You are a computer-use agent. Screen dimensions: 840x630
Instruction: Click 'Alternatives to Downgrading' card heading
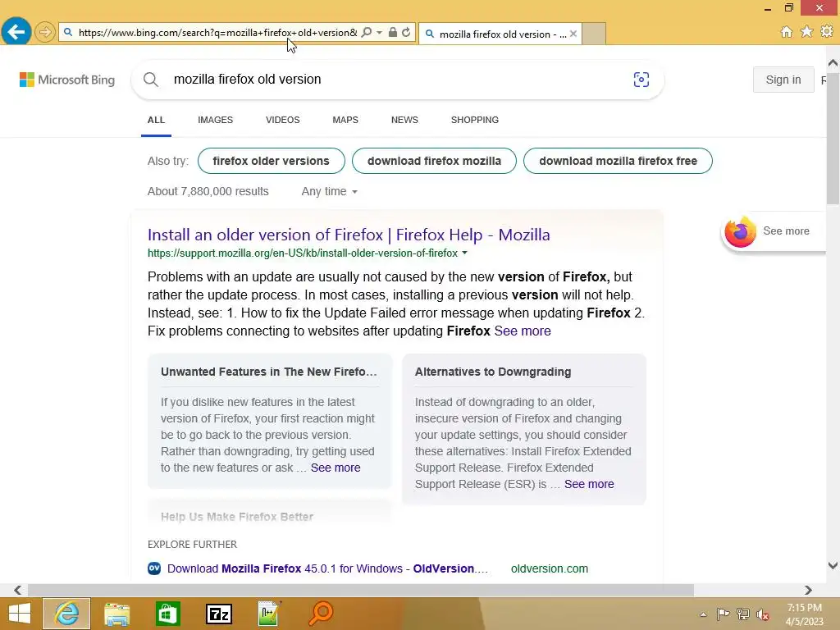[493, 372]
